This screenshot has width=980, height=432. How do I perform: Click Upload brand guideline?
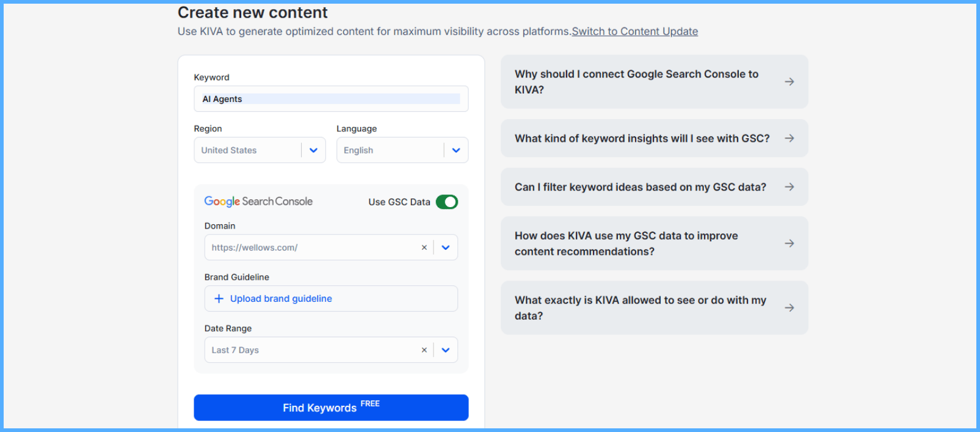(x=331, y=299)
